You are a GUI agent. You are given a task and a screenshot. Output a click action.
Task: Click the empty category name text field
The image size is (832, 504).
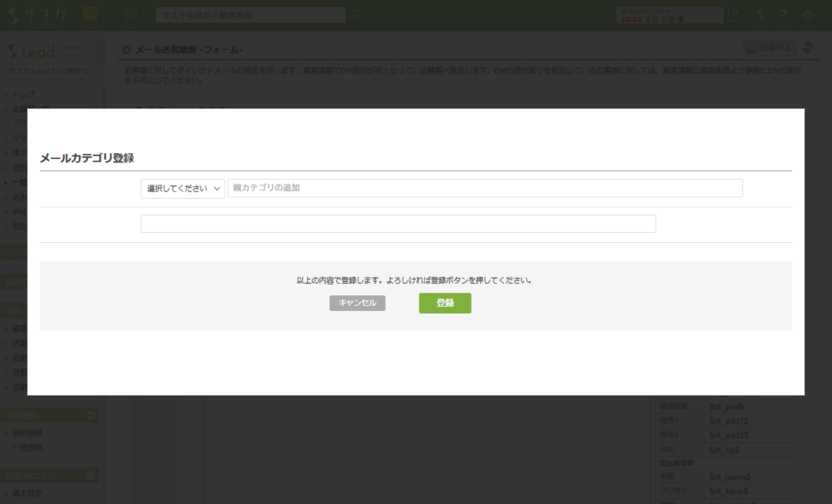point(398,224)
